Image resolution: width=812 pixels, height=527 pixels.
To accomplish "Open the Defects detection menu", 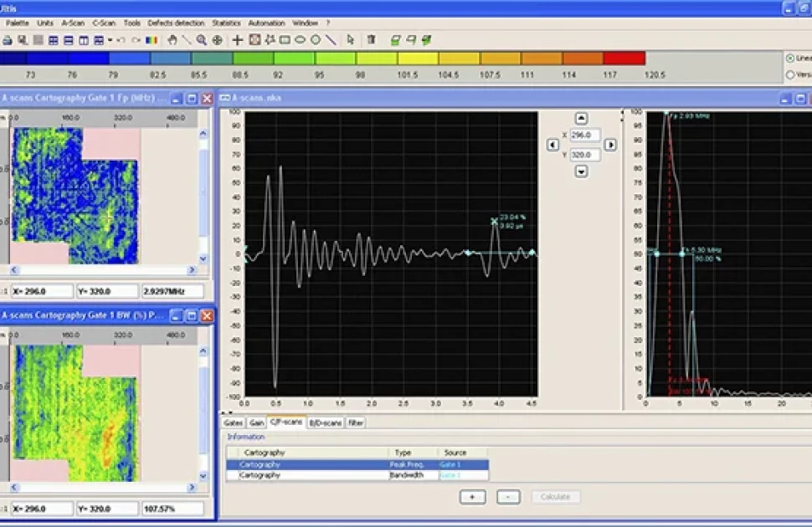I will [176, 23].
